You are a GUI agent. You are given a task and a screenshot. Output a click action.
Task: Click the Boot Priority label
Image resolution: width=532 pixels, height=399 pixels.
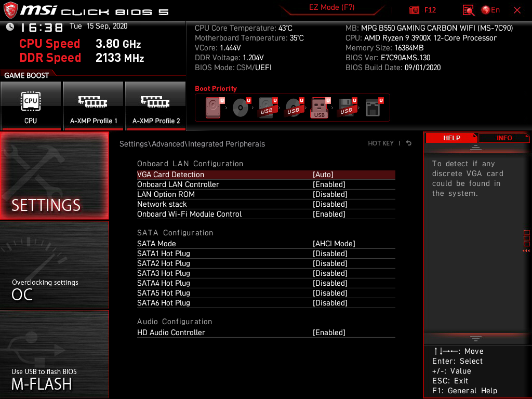[216, 88]
